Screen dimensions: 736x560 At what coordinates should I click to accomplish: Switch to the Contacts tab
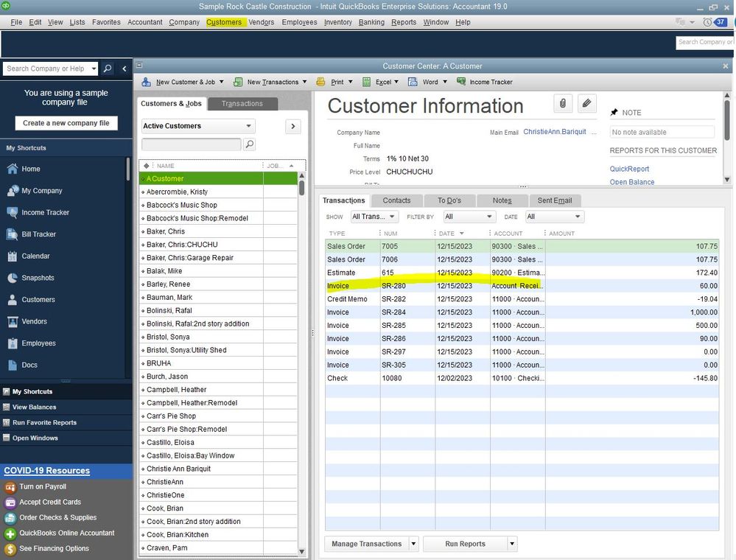[x=396, y=200]
